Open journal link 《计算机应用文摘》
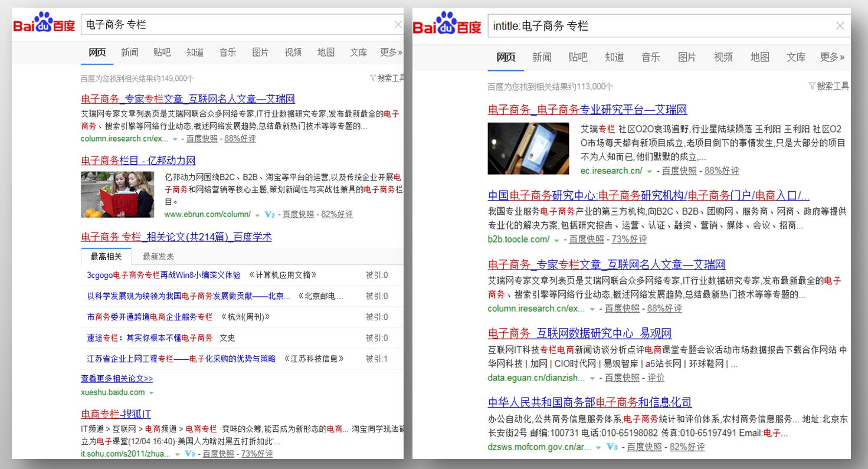This screenshot has height=469, width=868. 283,275
